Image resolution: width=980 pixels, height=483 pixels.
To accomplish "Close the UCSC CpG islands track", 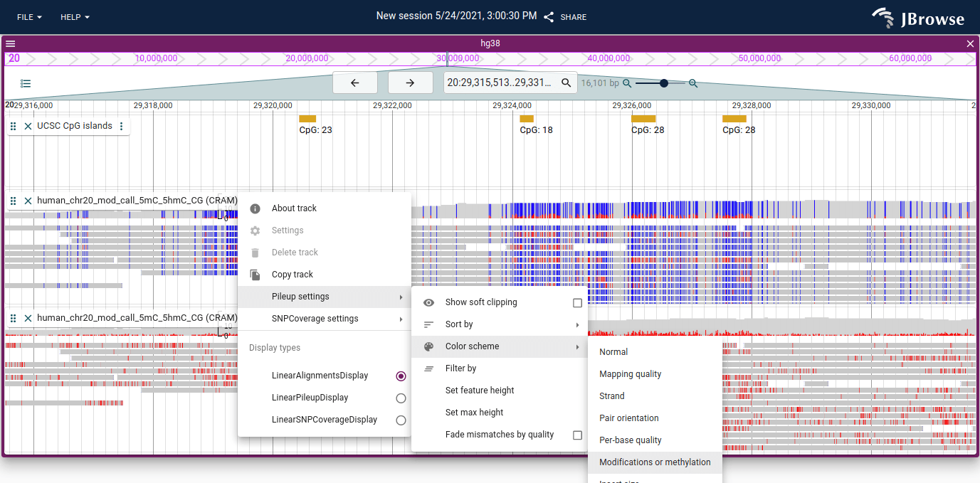I will click(28, 126).
